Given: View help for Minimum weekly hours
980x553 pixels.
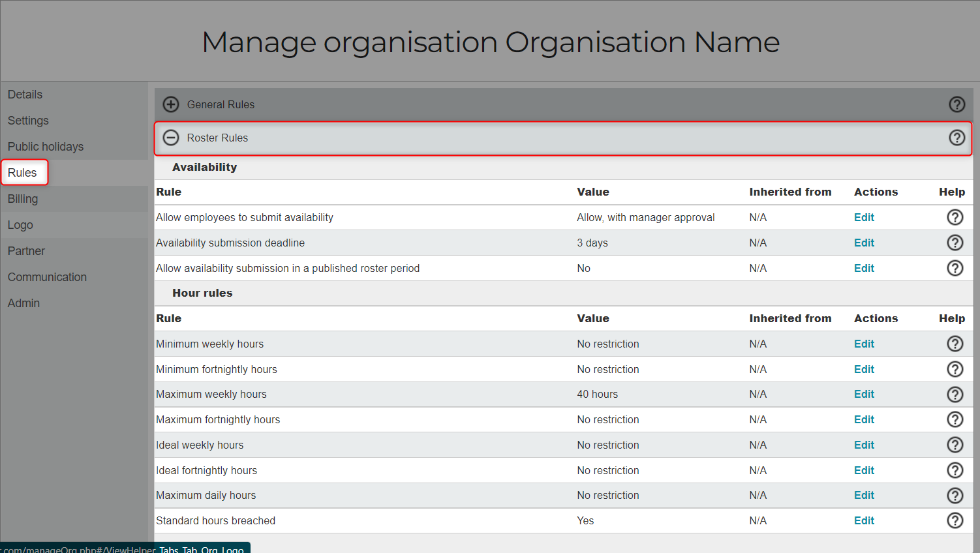Looking at the screenshot, I should coord(955,344).
